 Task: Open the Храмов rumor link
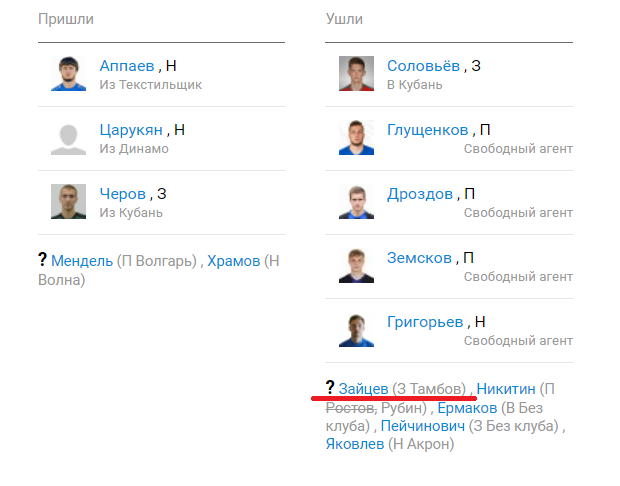coord(234,261)
